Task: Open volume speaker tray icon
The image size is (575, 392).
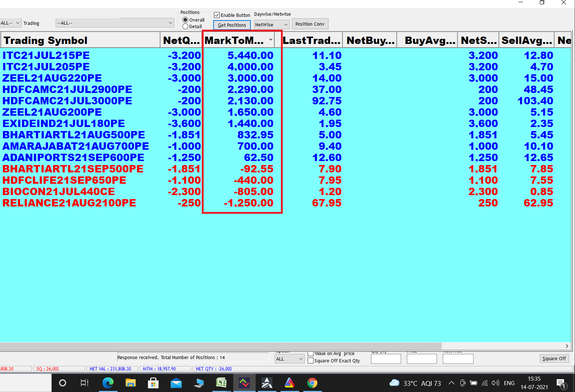Action: [496, 383]
